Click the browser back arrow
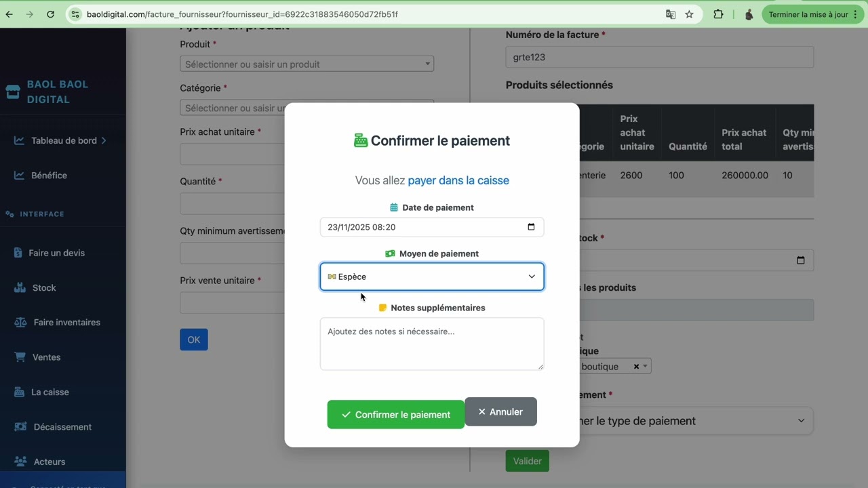 [9, 14]
